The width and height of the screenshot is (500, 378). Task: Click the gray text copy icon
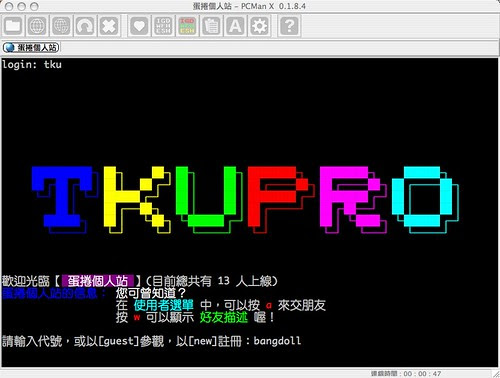(x=163, y=26)
